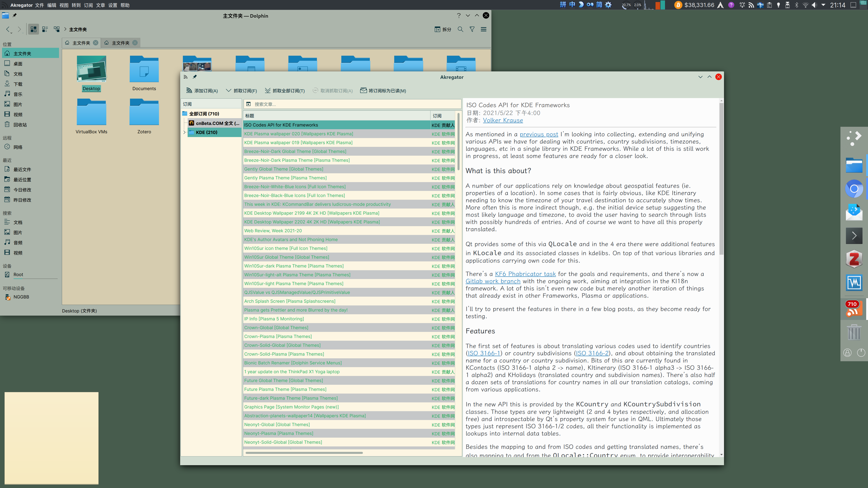Mark feed as read (将订阅标为已读)
This screenshot has width=868, height=488.
(383, 91)
